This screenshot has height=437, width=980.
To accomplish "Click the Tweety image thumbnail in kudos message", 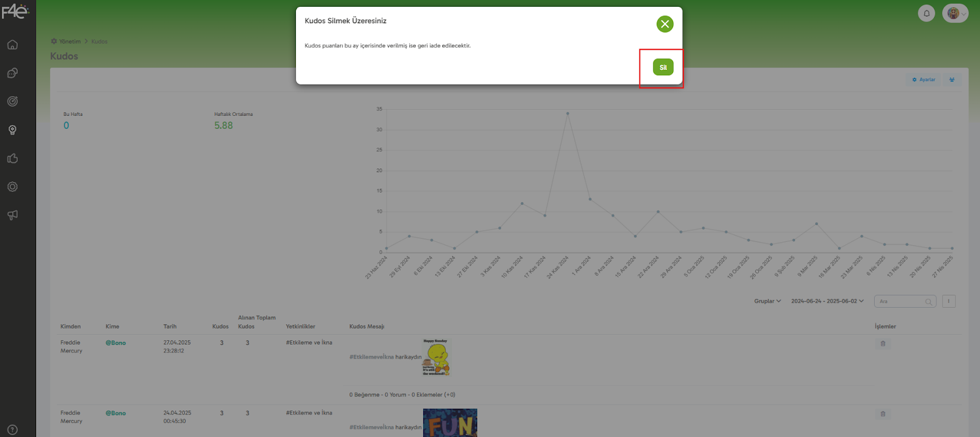I will pyautogui.click(x=436, y=357).
